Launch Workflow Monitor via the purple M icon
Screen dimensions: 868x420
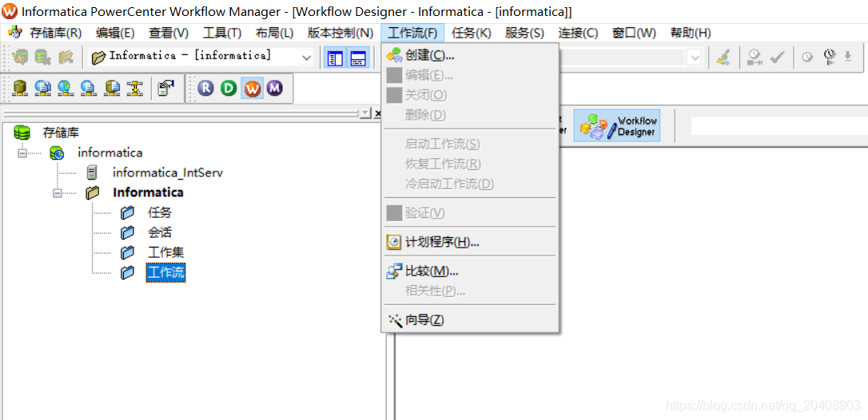[x=275, y=88]
